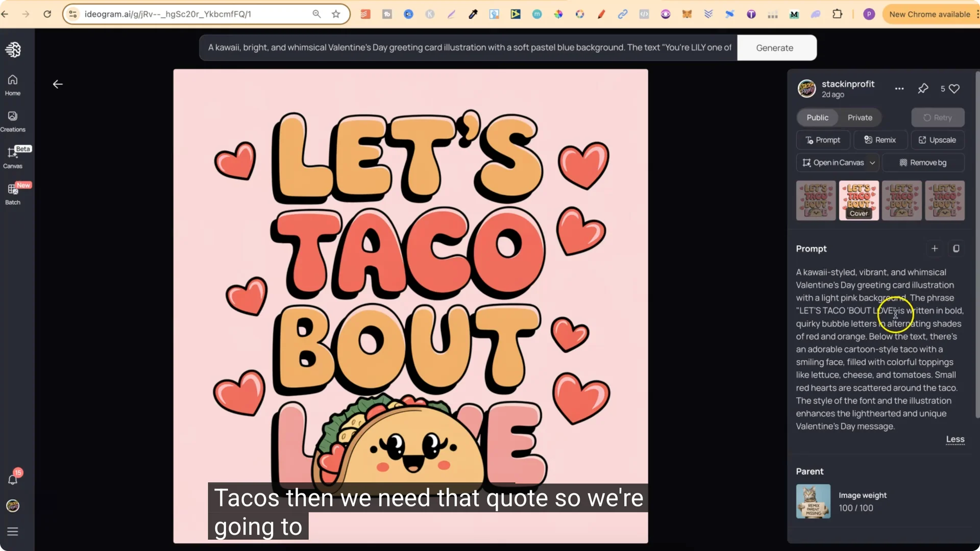Screen dimensions: 980x551
Task: Expand the Open in Canvas dropdown
Action: (x=873, y=162)
